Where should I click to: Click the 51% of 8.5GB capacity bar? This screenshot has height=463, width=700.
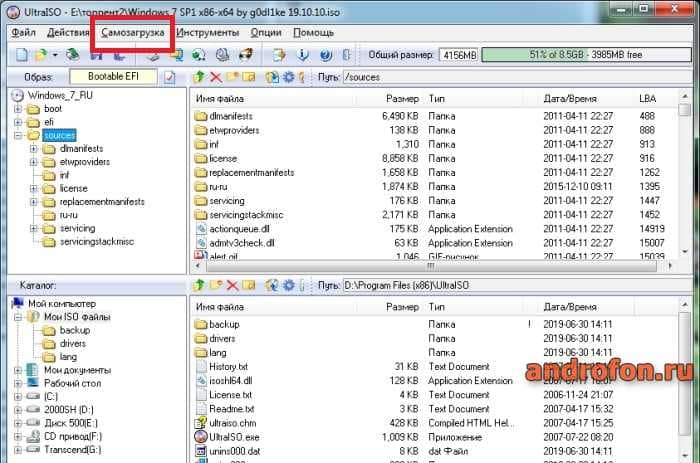tap(586, 55)
